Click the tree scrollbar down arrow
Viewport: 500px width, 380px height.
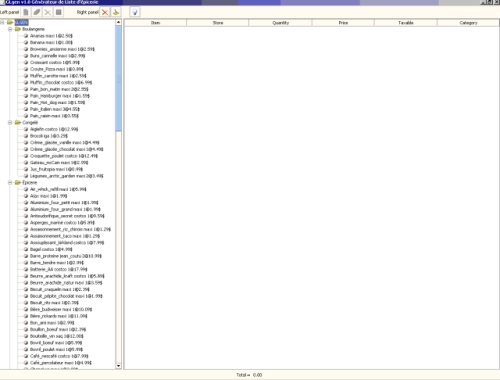click(118, 366)
